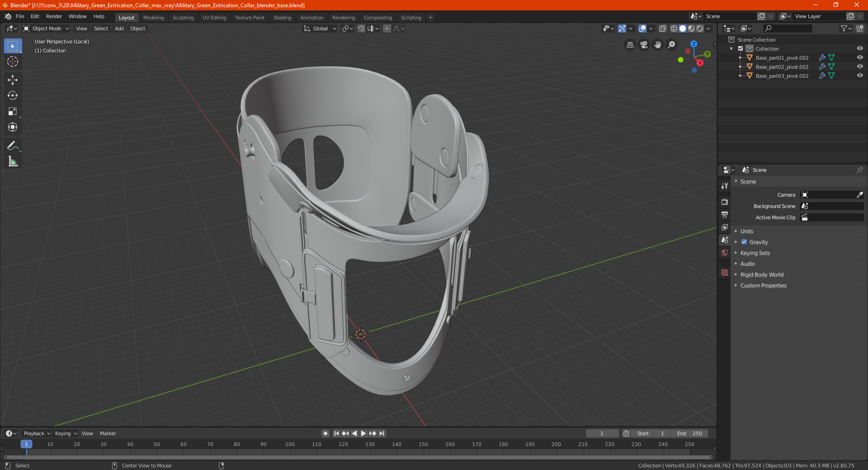Click the Background Scene field
Viewport: 868px width, 470px height.
coord(832,206)
